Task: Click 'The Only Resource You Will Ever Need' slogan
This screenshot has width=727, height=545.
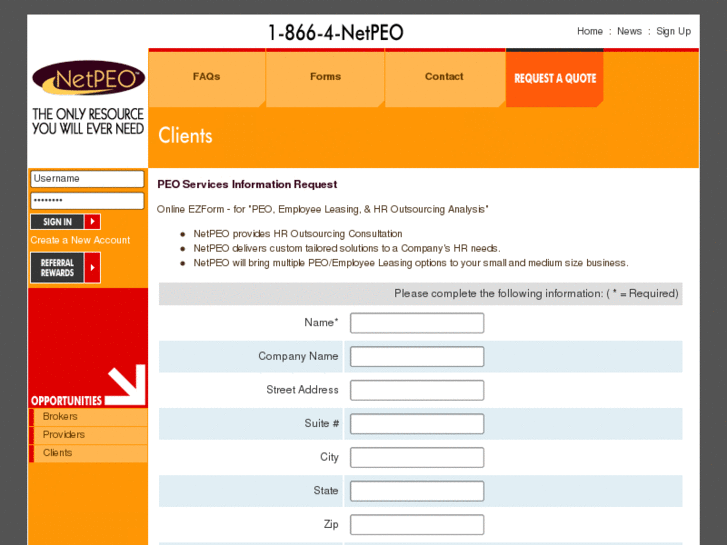Action: [88, 121]
